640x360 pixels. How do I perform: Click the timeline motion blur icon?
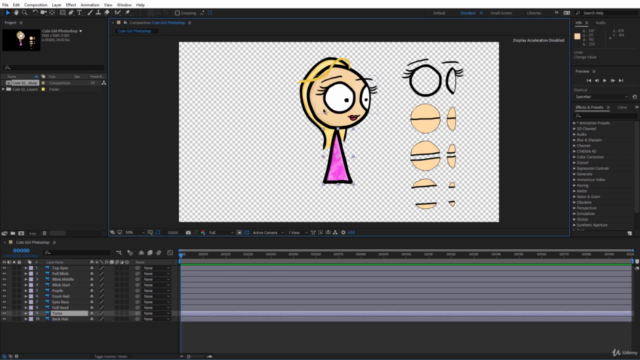point(159,253)
